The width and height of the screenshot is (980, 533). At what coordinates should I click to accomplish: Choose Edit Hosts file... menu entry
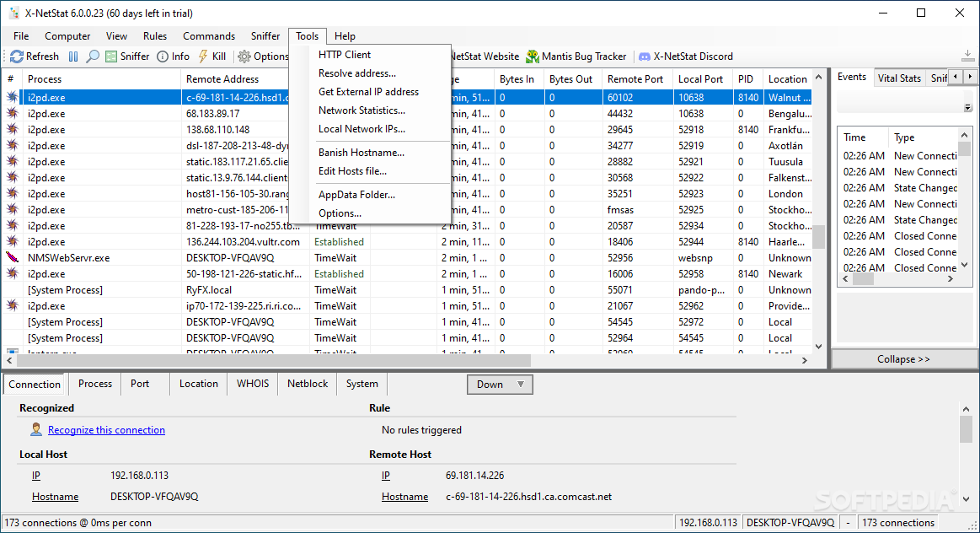click(x=370, y=171)
